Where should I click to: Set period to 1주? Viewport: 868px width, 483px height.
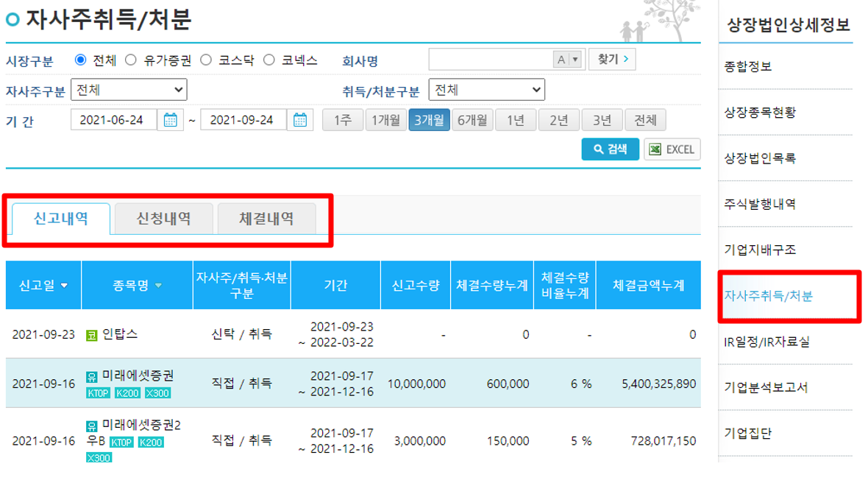click(343, 119)
